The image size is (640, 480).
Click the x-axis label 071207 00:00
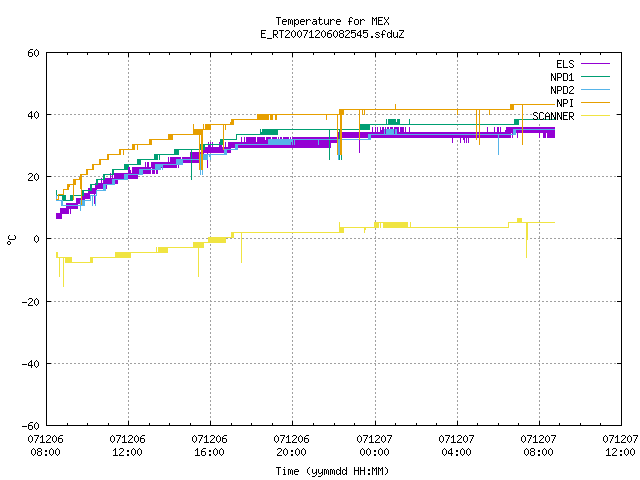(374, 446)
